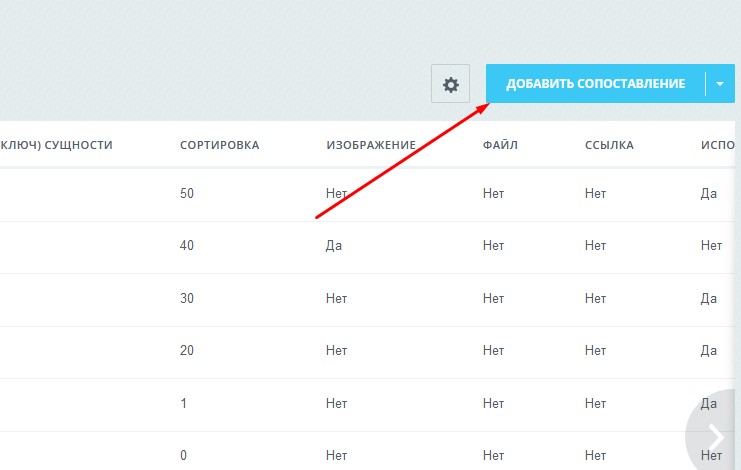Screen dimensions: 741x470
Task: Click the Нет file cell in row 1
Action: pyautogui.click(x=493, y=403)
